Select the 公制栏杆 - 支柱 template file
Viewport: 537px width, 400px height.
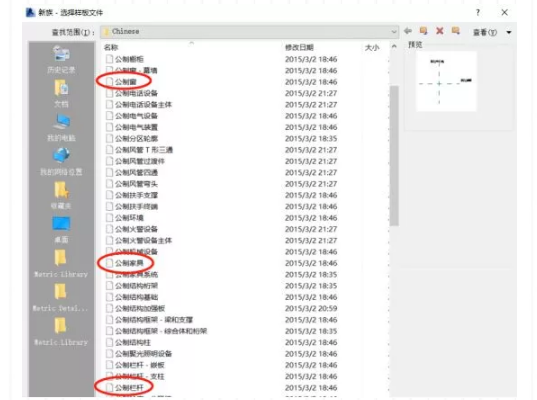coord(135,376)
